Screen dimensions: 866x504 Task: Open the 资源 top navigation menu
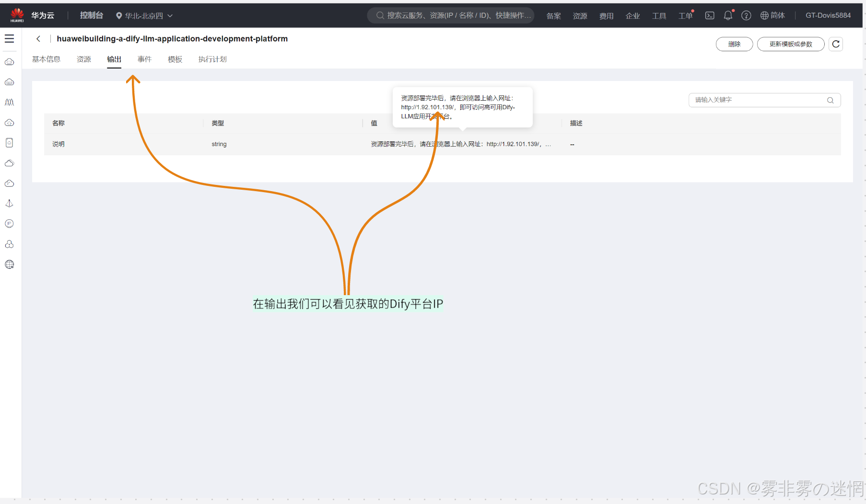(580, 16)
